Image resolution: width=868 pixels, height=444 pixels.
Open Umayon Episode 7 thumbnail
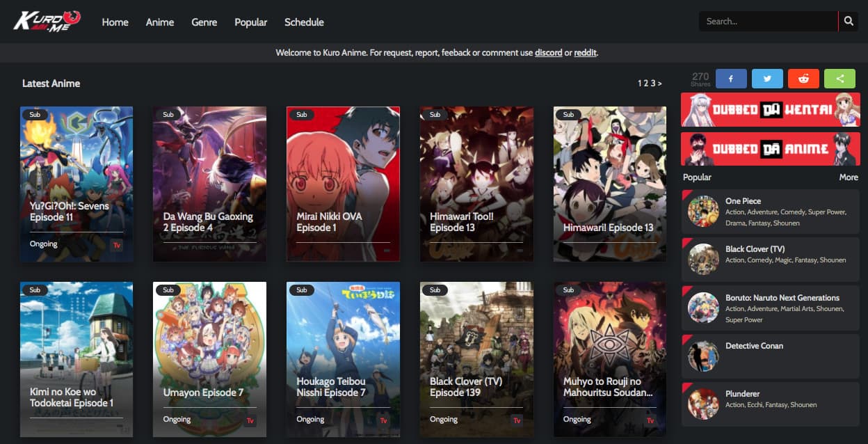point(209,359)
